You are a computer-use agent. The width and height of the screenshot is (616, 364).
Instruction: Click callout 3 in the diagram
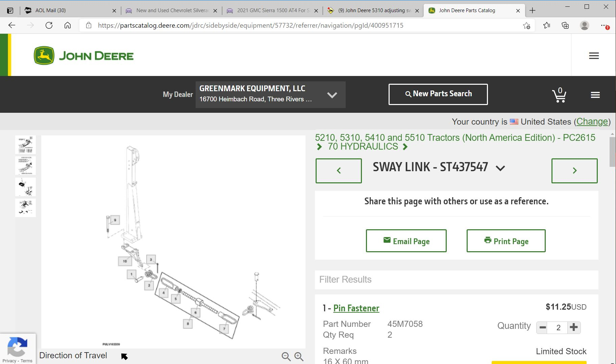pos(151,260)
